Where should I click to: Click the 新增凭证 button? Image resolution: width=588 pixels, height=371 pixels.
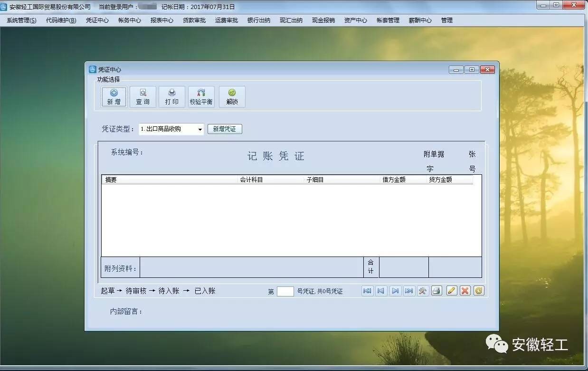point(225,129)
